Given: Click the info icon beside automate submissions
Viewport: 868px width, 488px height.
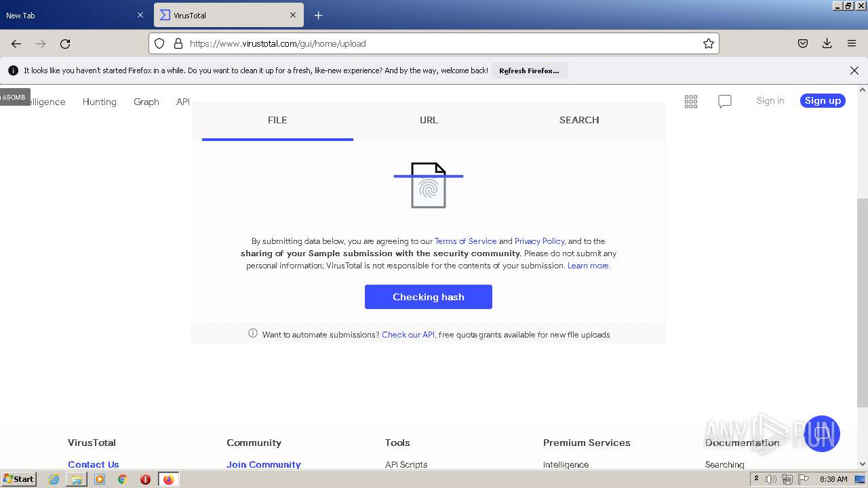Looking at the screenshot, I should [253, 333].
